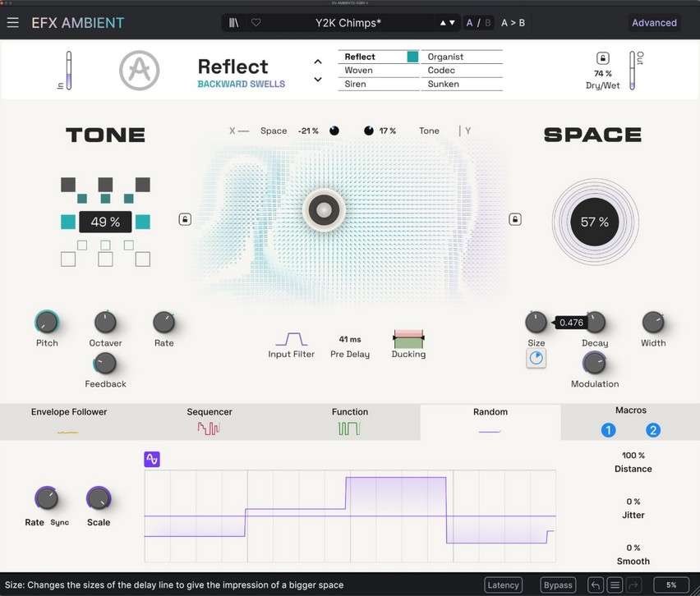The width and height of the screenshot is (700, 596).
Task: Click the large Space 57 % dial
Action: 595,222
